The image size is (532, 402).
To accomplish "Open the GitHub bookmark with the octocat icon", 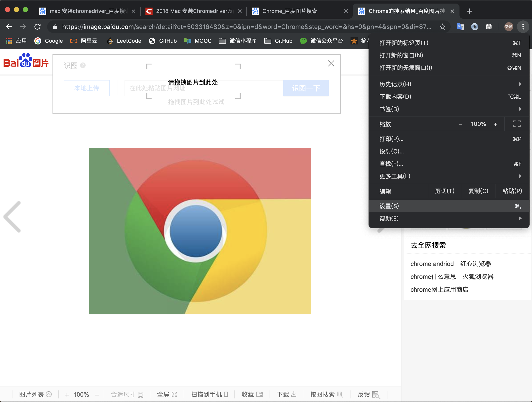I will 163,41.
